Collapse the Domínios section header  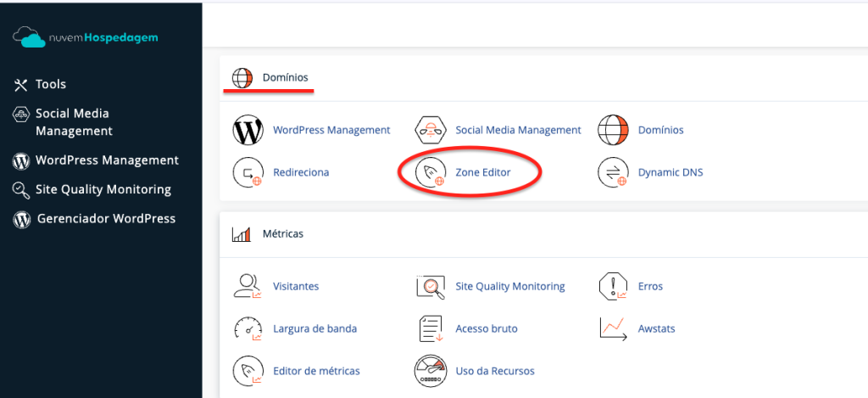click(x=285, y=77)
